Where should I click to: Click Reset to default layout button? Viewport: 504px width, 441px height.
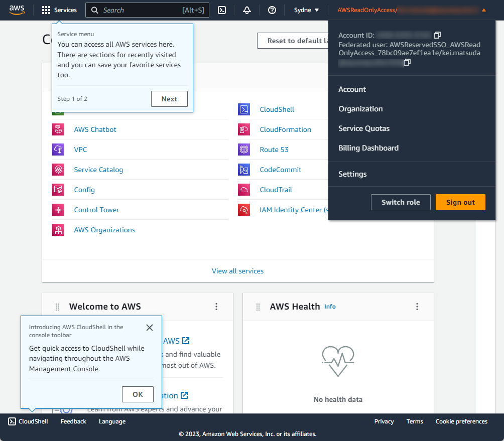click(293, 41)
